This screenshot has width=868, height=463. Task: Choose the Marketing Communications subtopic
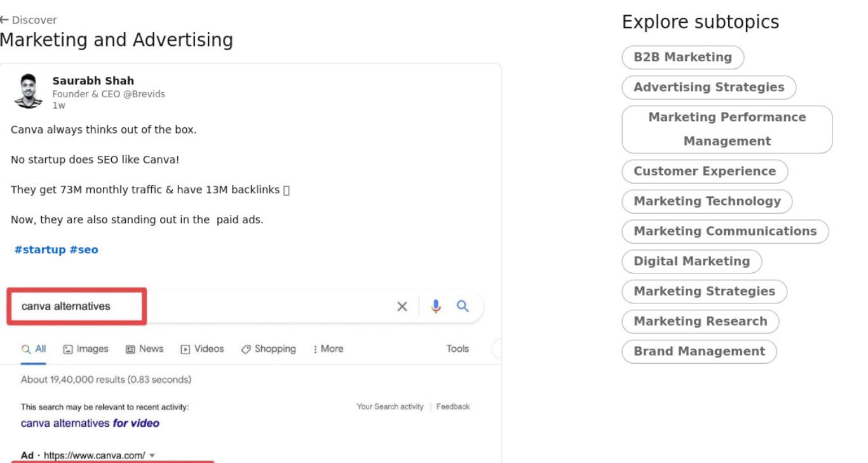725,231
